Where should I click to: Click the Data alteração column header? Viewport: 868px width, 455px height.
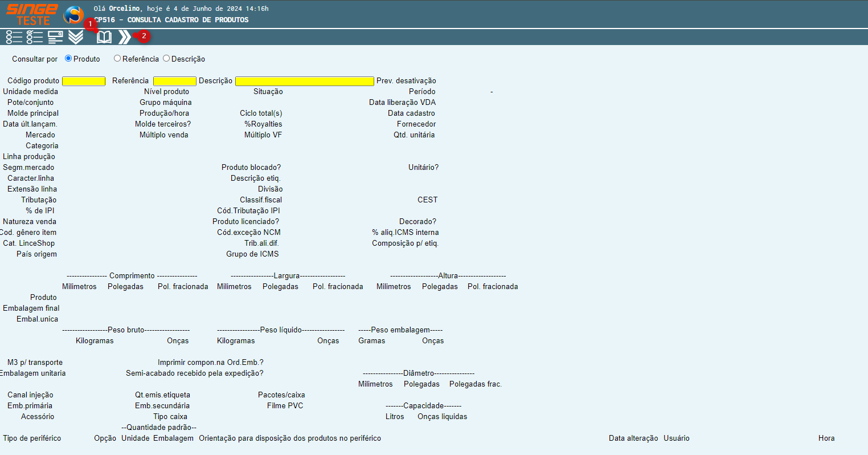pyautogui.click(x=633, y=438)
